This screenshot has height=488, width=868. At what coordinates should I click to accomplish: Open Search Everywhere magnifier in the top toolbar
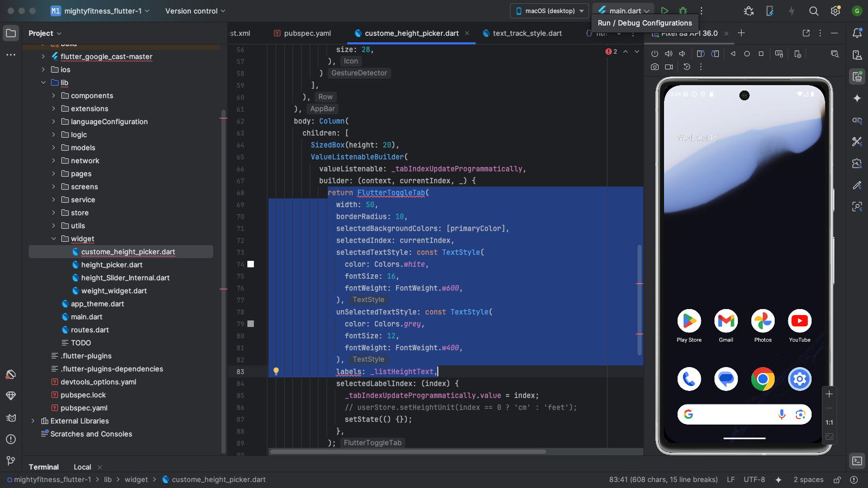814,11
